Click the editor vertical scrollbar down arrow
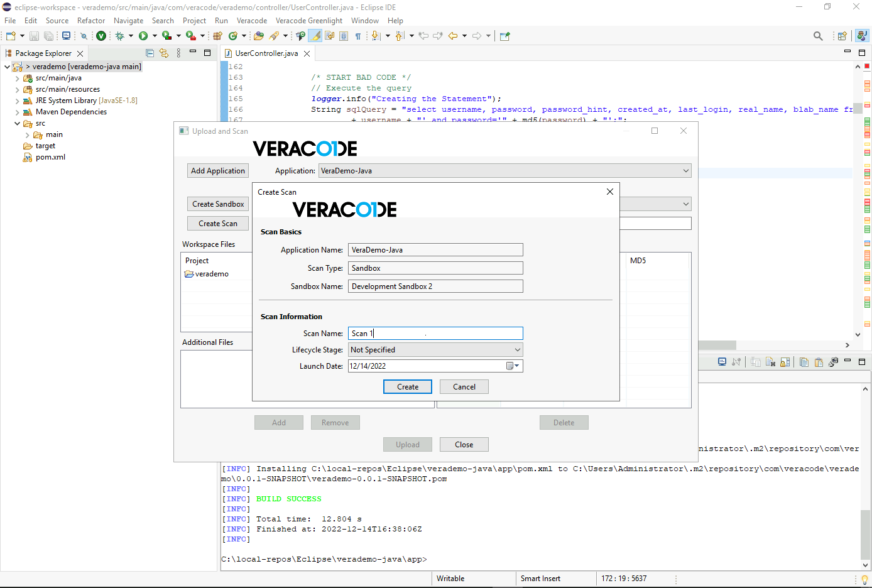Image resolution: width=872 pixels, height=588 pixels. [x=858, y=335]
